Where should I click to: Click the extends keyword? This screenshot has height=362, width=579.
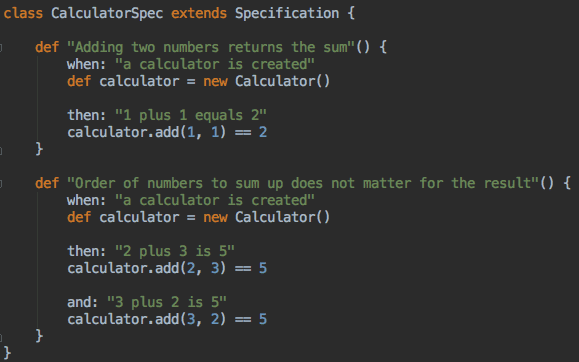[x=199, y=14]
